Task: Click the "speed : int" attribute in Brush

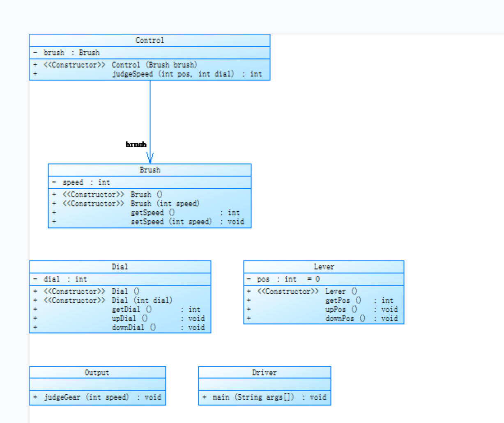Action: pyautogui.click(x=81, y=182)
